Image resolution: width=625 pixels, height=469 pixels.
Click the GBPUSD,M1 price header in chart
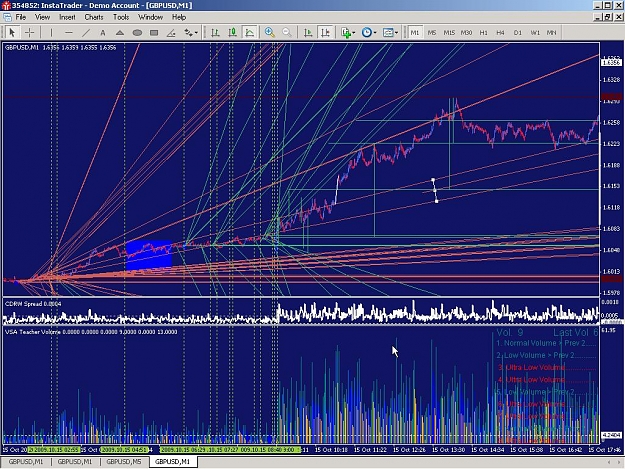click(61, 47)
